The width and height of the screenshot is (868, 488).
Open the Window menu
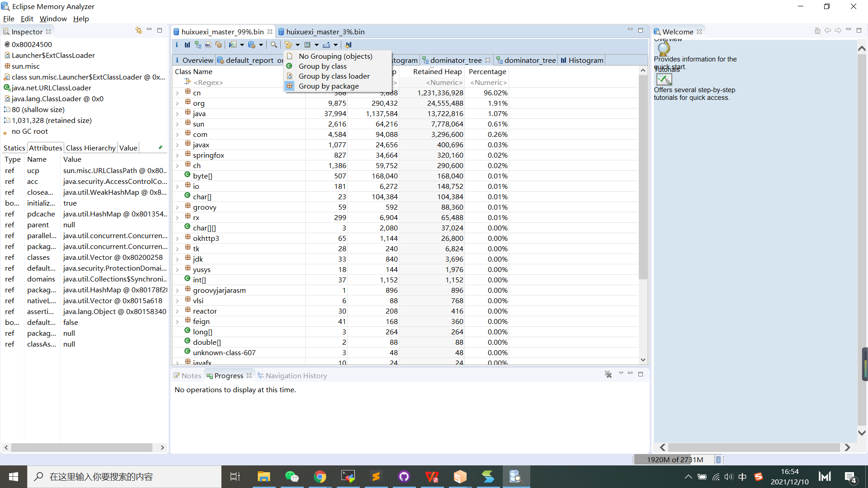pyautogui.click(x=53, y=19)
